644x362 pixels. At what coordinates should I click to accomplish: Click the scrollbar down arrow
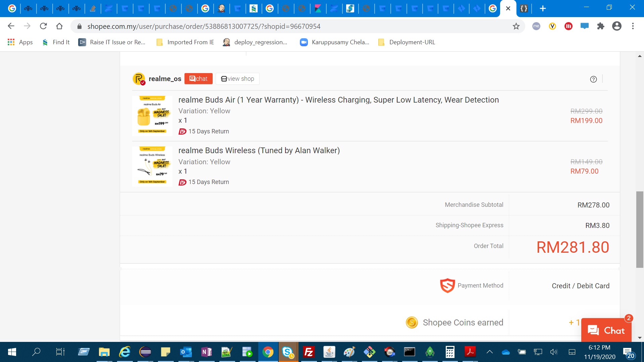coord(640,338)
